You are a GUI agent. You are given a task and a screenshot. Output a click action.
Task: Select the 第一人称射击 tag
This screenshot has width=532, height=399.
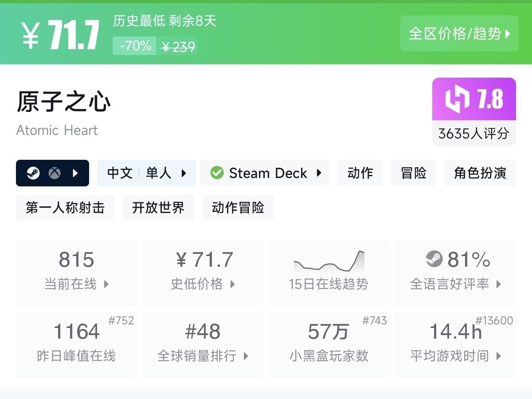[65, 208]
